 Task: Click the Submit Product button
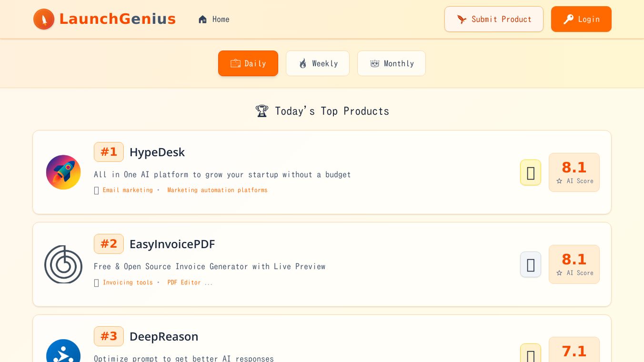pyautogui.click(x=494, y=19)
